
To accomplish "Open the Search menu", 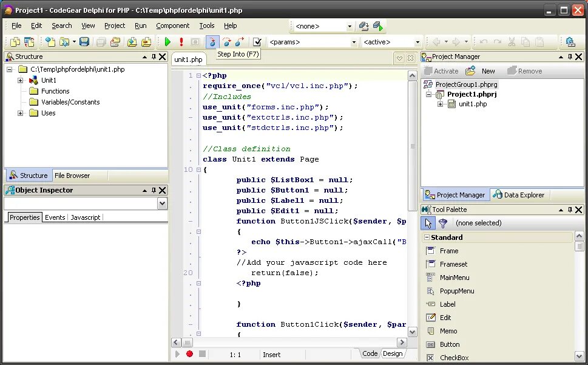I will 61,26.
